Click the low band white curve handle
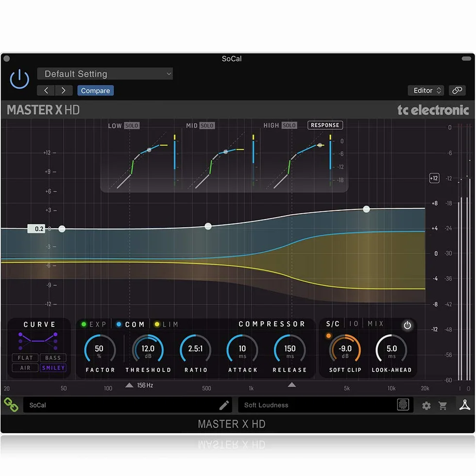 pos(62,229)
